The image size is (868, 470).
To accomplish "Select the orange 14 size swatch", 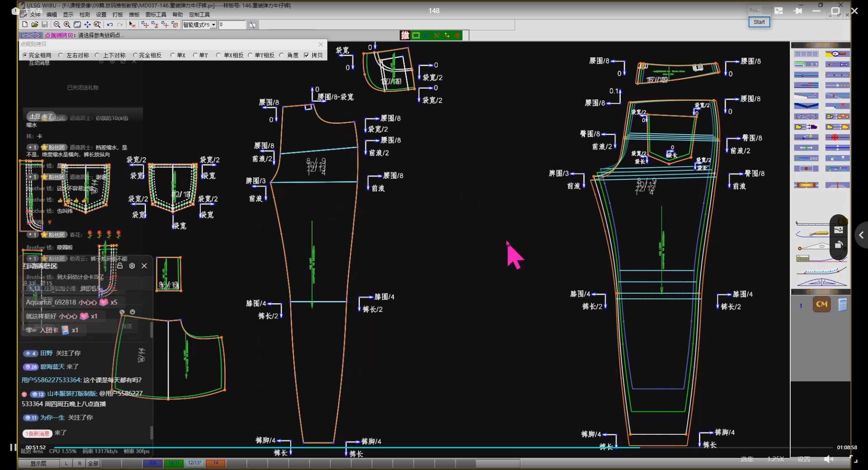I will pyautogui.click(x=216, y=463).
